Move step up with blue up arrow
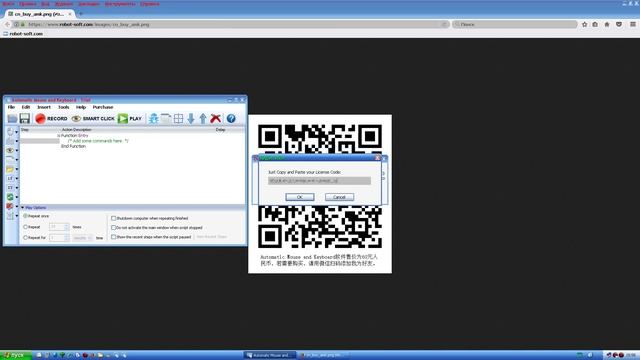 click(x=203, y=118)
